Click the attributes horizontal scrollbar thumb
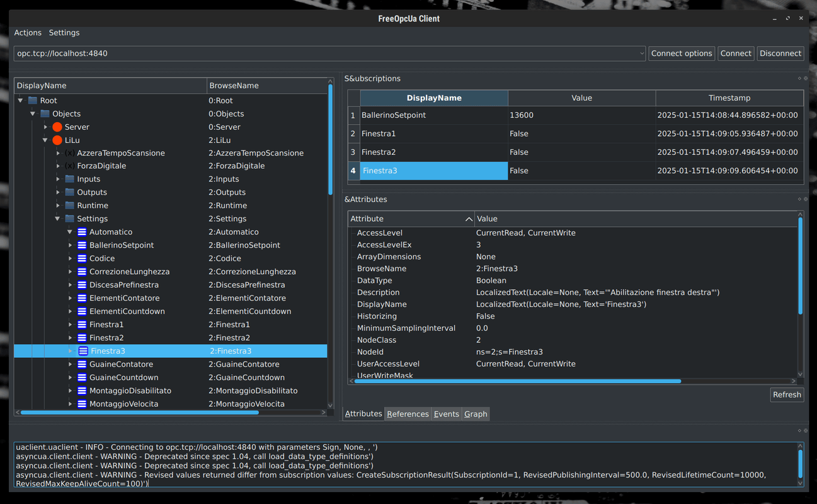The image size is (817, 504). coord(518,381)
